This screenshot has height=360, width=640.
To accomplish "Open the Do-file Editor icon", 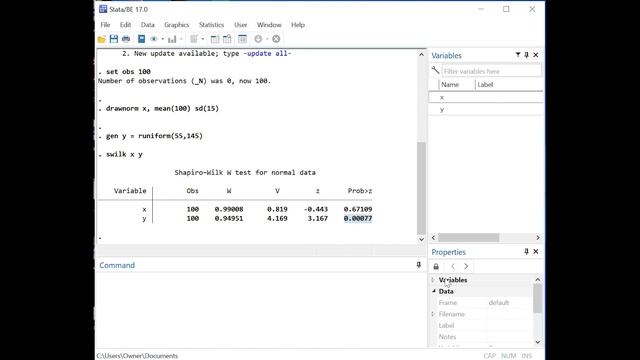I will (194, 39).
